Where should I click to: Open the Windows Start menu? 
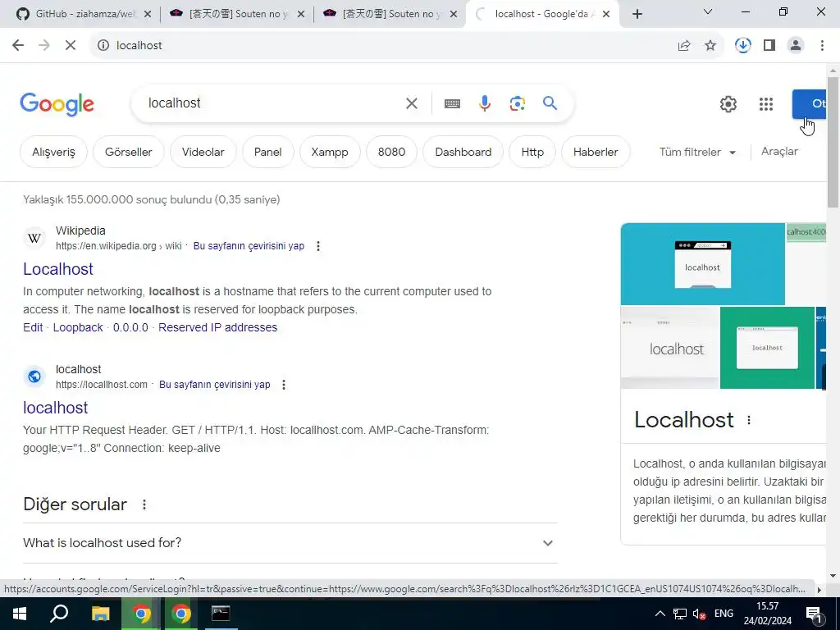point(20,614)
